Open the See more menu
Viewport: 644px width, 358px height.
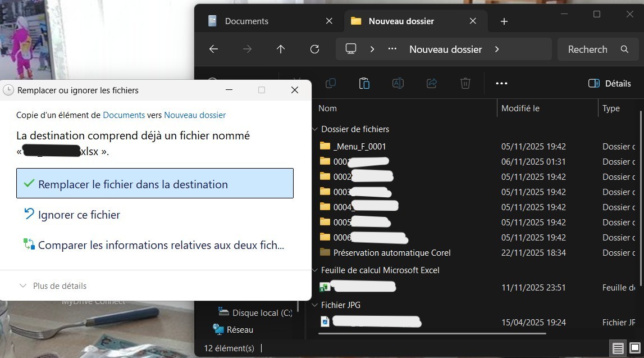[501, 83]
